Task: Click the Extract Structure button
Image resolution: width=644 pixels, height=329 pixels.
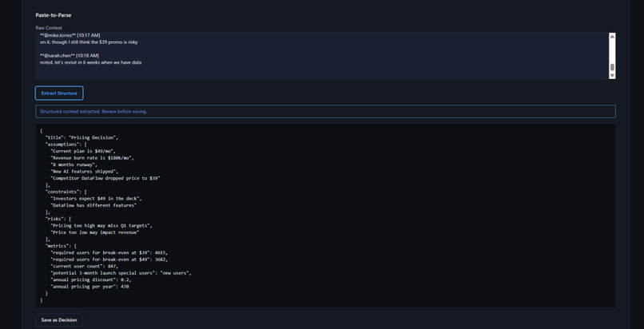Action: tap(59, 93)
